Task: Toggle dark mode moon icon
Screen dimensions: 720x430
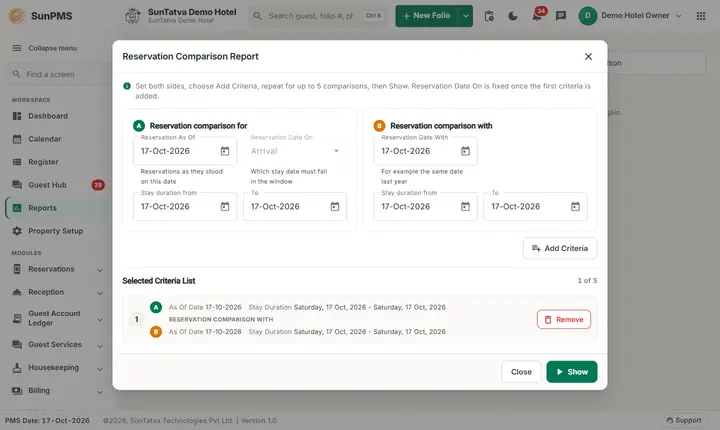Action: coord(513,16)
